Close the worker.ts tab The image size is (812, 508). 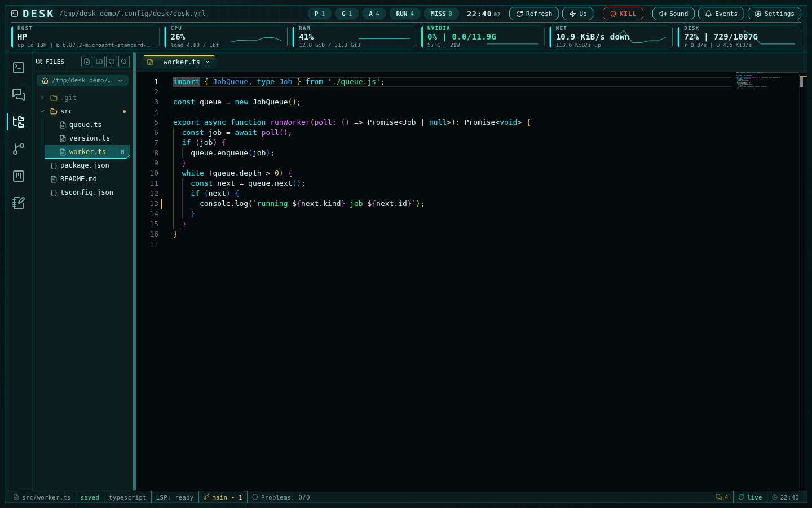tap(208, 62)
